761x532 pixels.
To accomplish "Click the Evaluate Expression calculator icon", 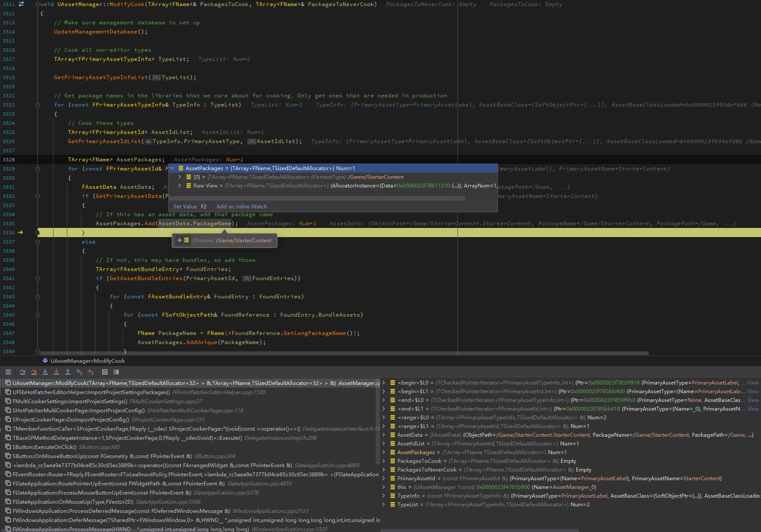I will tap(105, 372).
